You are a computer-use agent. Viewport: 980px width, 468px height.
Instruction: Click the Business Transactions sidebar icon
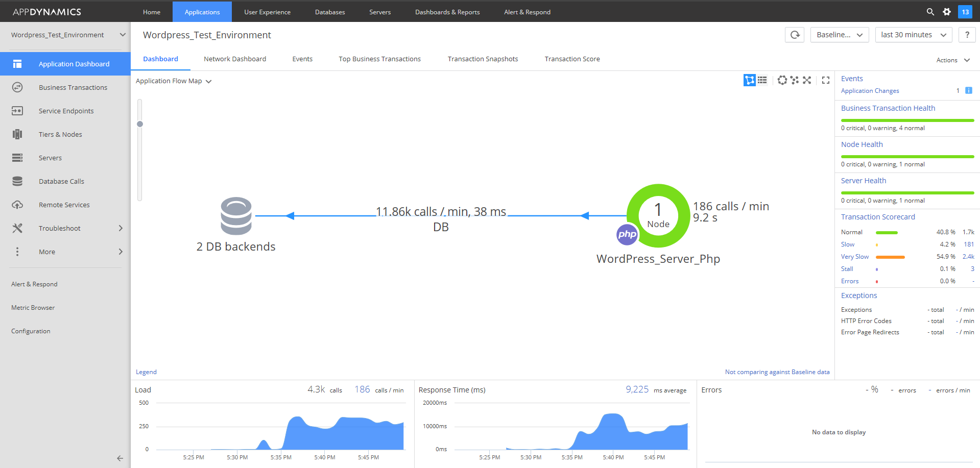tap(17, 87)
